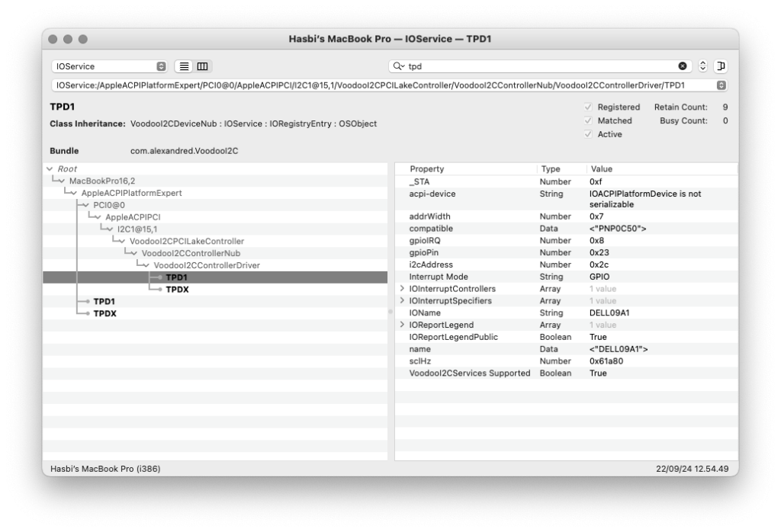
Task: Click inside the tpd search field
Action: coord(534,66)
